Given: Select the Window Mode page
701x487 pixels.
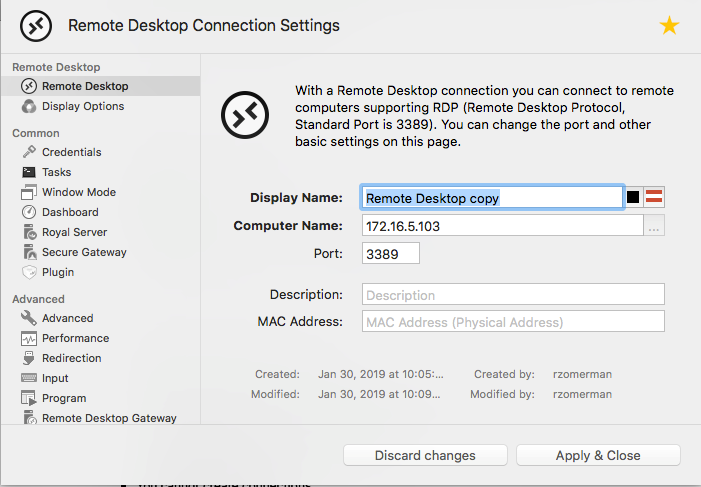Looking at the screenshot, I should tap(101, 192).
